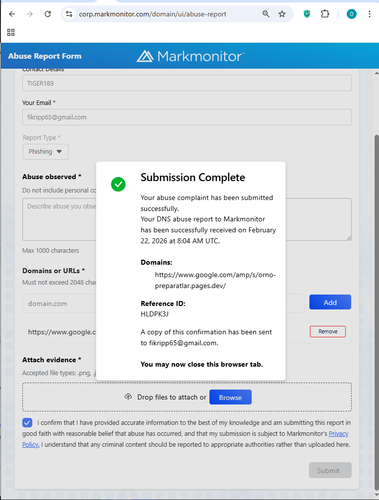Open the apps grid icon in bookmarks bar
379x500 pixels.
coord(11,32)
